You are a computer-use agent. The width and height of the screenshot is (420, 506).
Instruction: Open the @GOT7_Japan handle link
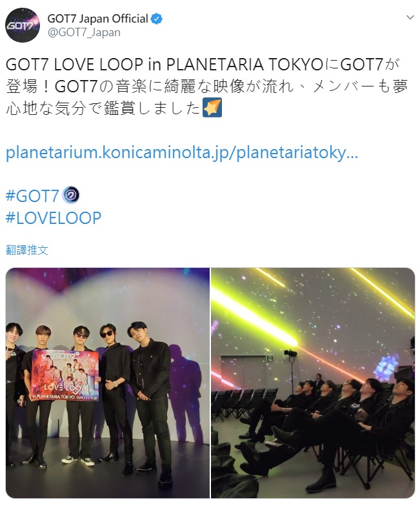point(84,32)
